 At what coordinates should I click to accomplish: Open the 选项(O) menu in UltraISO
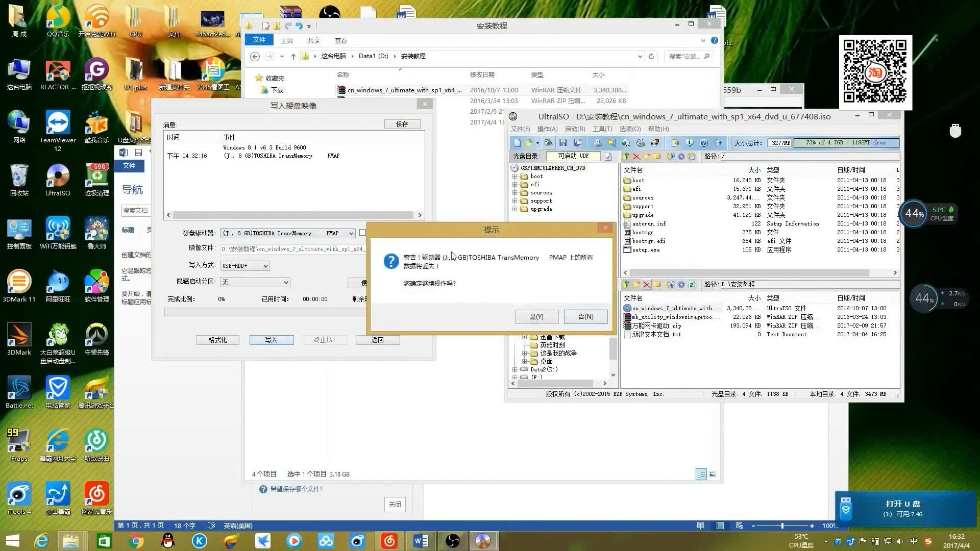pyautogui.click(x=630, y=129)
